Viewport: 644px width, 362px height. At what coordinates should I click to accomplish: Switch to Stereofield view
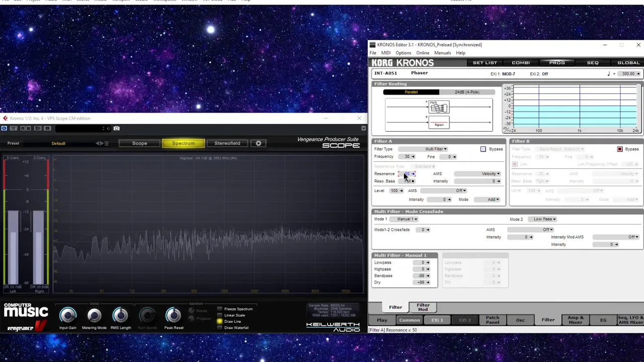pyautogui.click(x=227, y=143)
